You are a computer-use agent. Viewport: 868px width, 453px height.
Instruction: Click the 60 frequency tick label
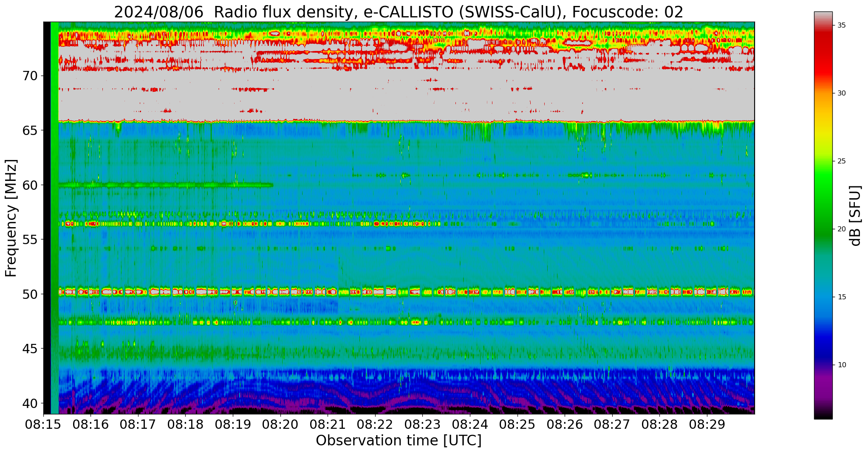coord(30,185)
